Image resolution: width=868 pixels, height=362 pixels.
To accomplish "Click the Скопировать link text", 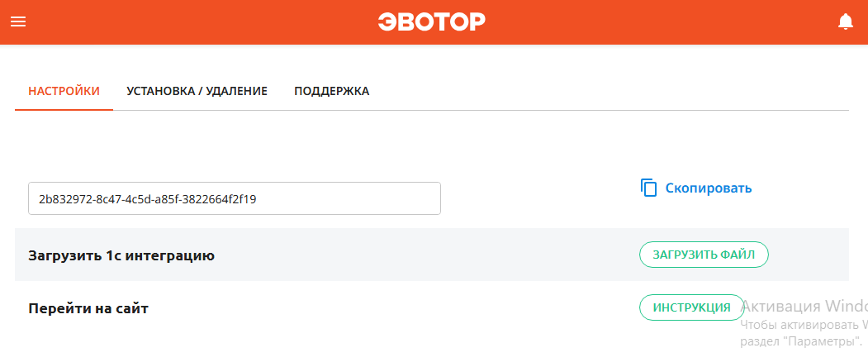I will click(709, 188).
